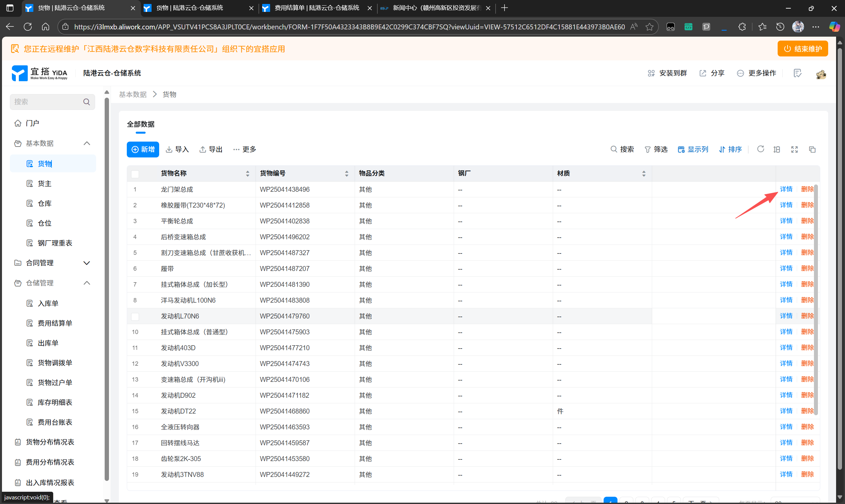Click the table's vertical scrollbar
The width and height of the screenshot is (845, 504).
[x=816, y=299]
